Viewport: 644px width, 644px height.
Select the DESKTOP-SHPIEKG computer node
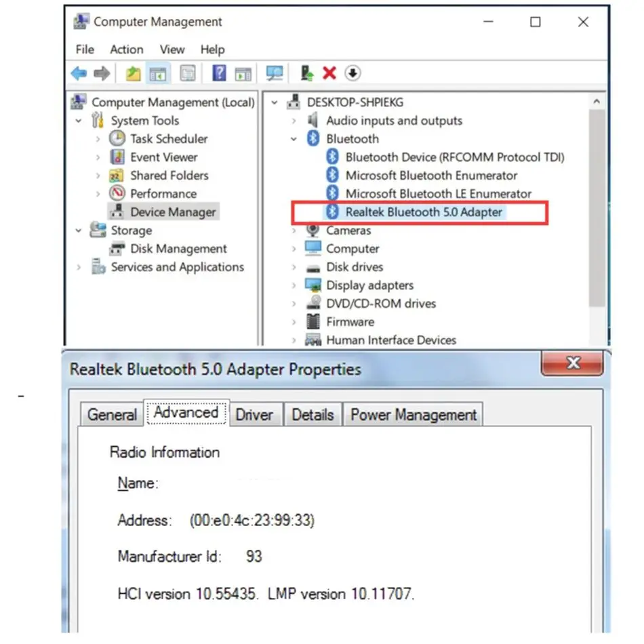click(x=355, y=102)
